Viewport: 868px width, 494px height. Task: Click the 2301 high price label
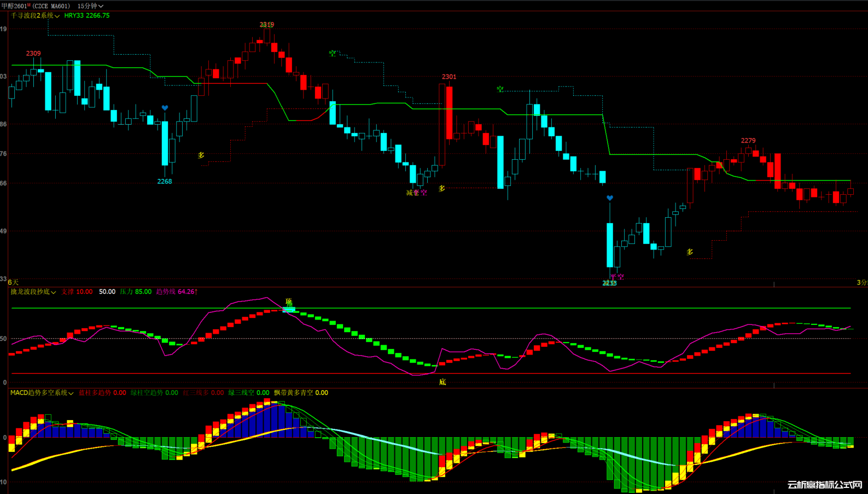coord(449,77)
